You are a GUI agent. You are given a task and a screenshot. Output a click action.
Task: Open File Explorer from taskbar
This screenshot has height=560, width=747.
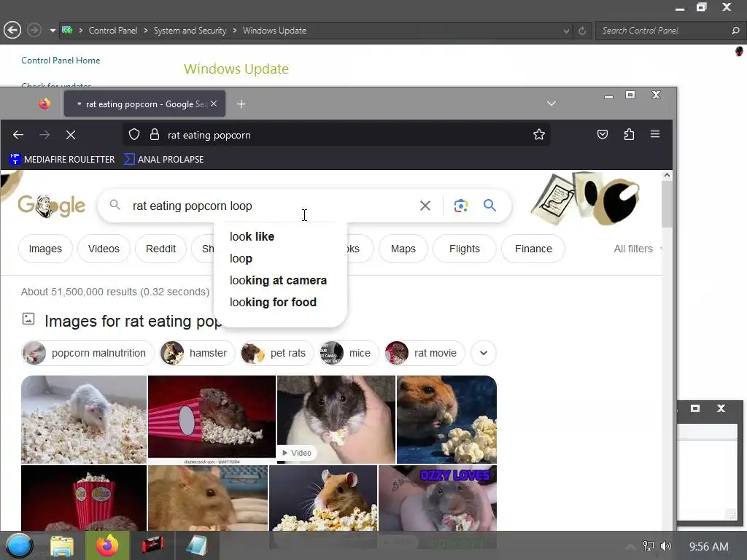pos(62,546)
